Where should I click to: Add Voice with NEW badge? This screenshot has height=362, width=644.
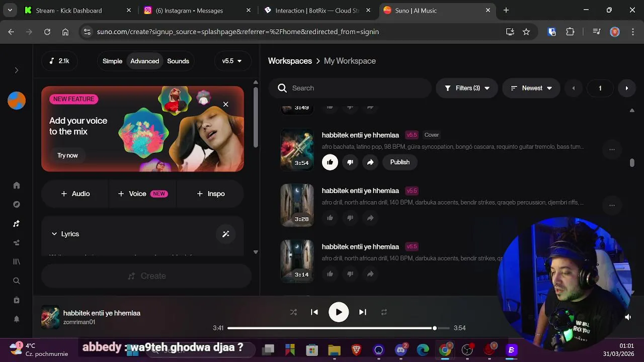point(142,194)
